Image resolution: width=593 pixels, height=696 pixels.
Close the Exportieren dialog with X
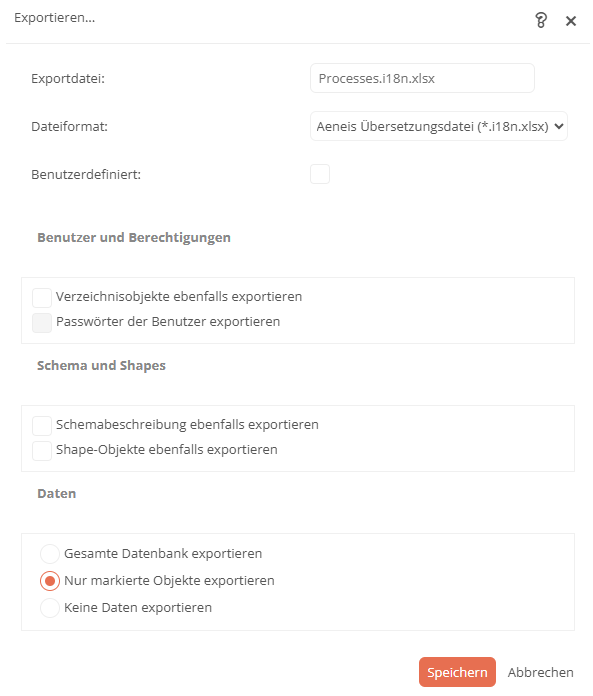(571, 20)
